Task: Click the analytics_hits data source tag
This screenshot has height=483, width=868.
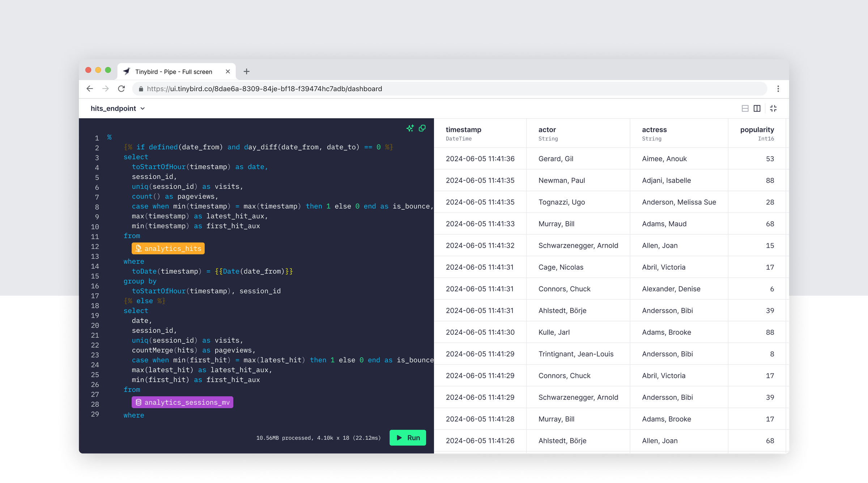Action: tap(168, 248)
